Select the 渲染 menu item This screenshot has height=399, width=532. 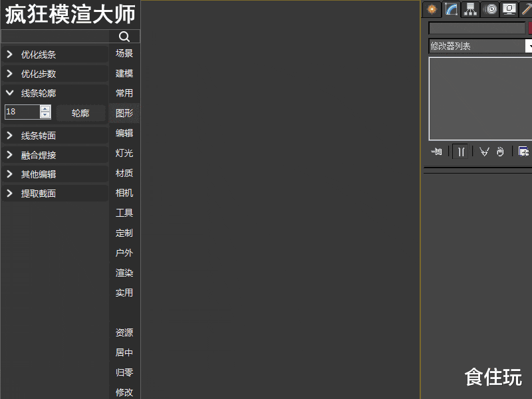[x=124, y=273]
